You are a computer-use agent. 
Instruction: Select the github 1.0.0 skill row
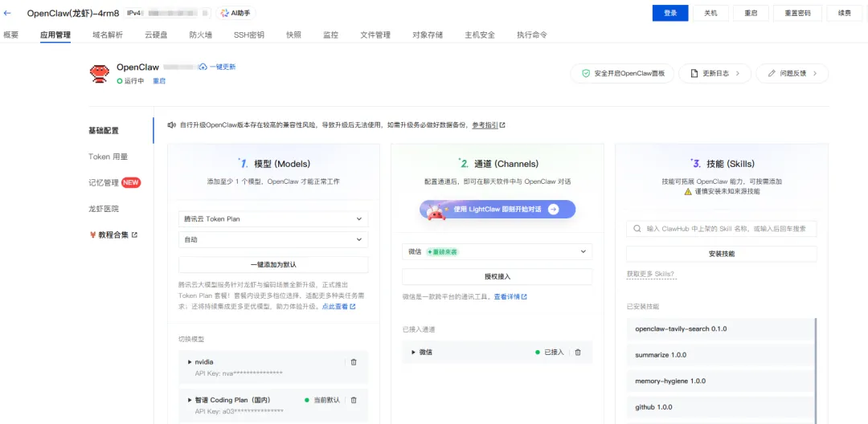click(x=720, y=407)
